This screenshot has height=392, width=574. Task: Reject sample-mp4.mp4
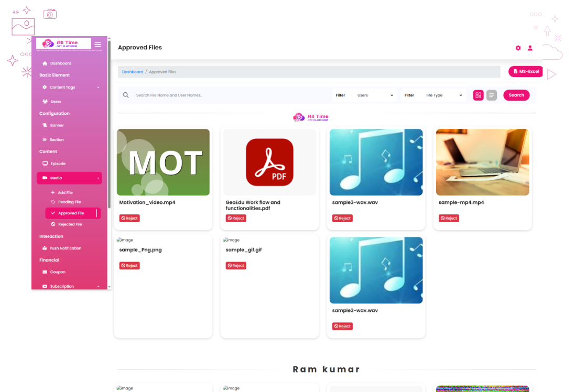coord(449,218)
